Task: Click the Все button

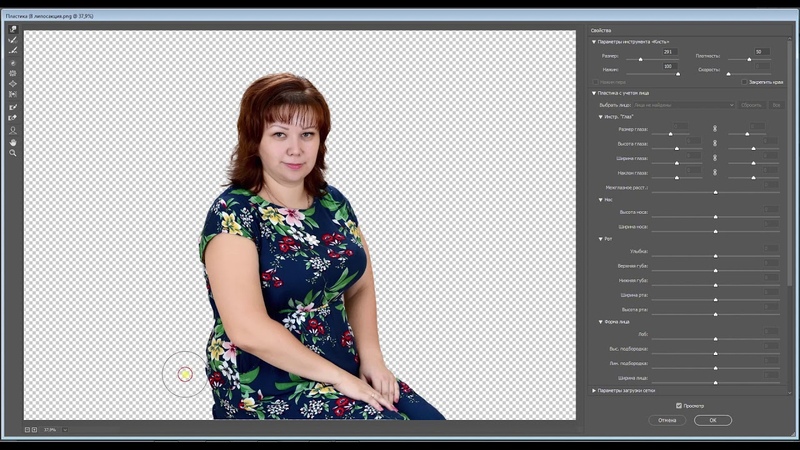Action: [776, 105]
